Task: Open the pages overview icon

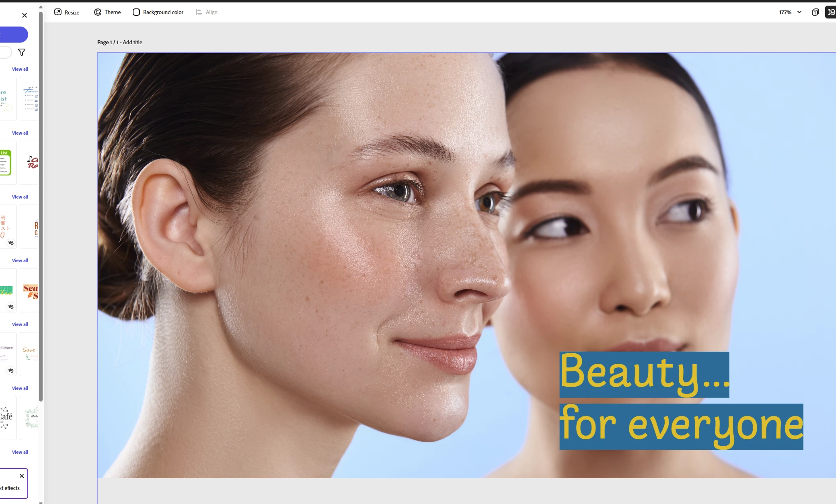Action: pyautogui.click(x=815, y=12)
